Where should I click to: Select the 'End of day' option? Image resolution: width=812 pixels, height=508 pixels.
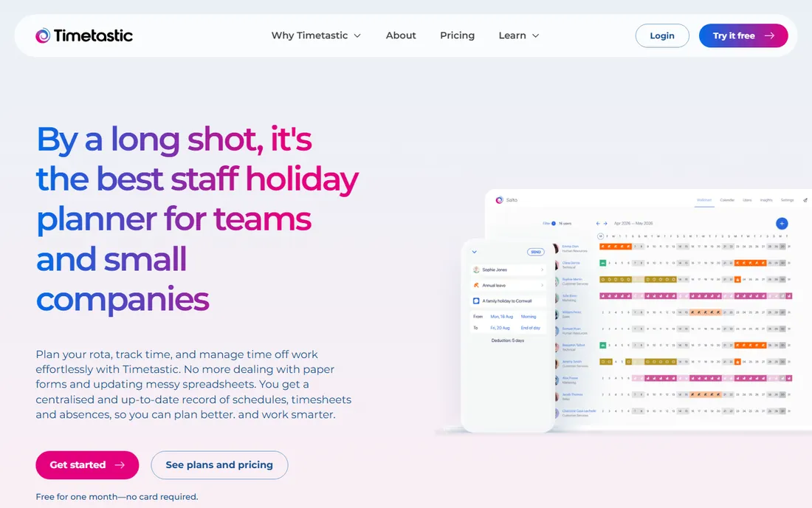530,328
